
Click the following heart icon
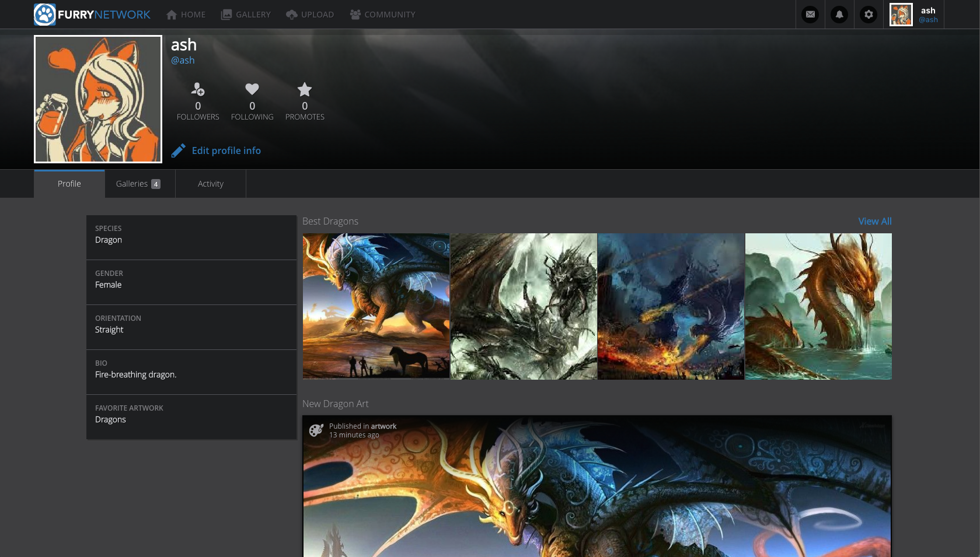252,89
